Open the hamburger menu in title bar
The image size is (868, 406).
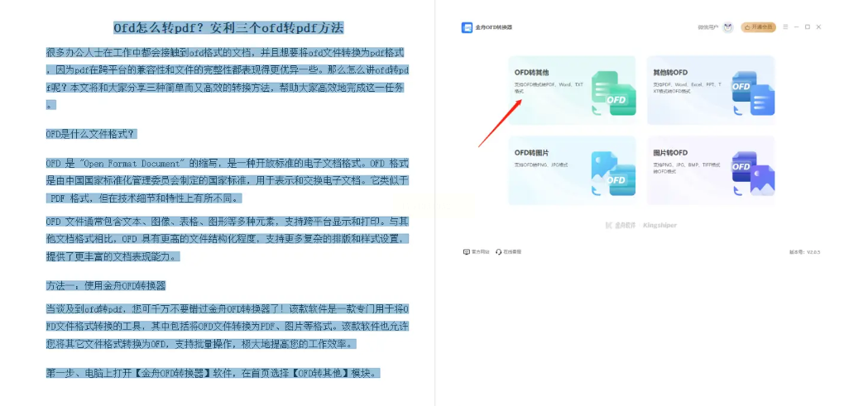785,27
